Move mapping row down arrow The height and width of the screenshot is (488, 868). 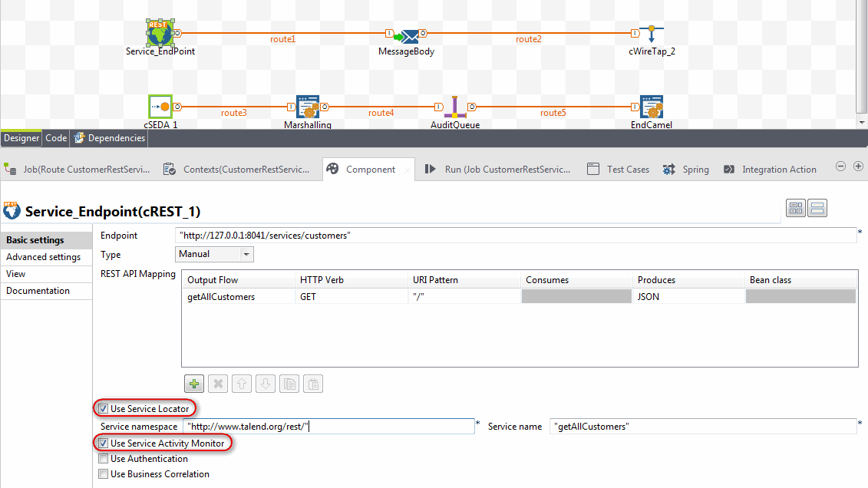pos(266,384)
